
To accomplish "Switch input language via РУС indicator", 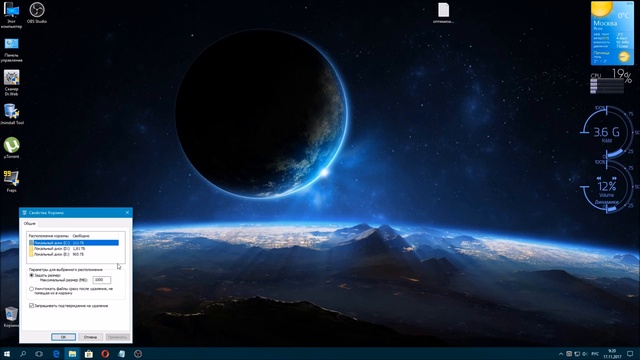I will [x=595, y=354].
